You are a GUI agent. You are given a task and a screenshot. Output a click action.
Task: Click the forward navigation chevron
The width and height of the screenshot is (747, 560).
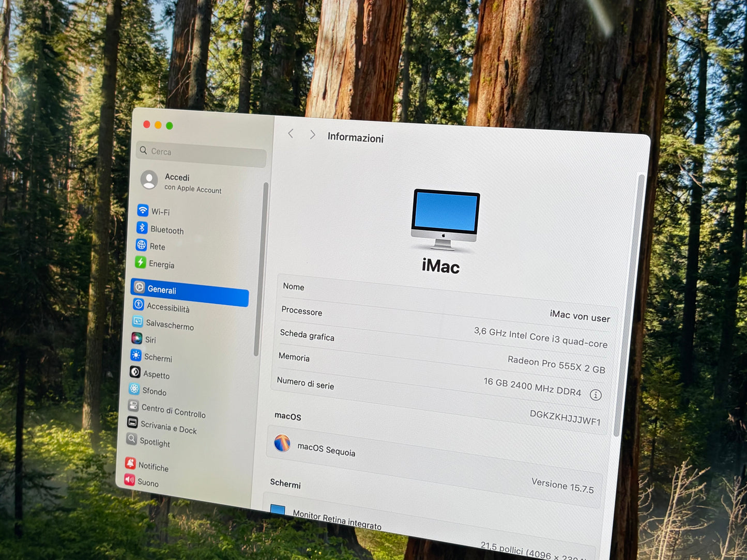[312, 134]
